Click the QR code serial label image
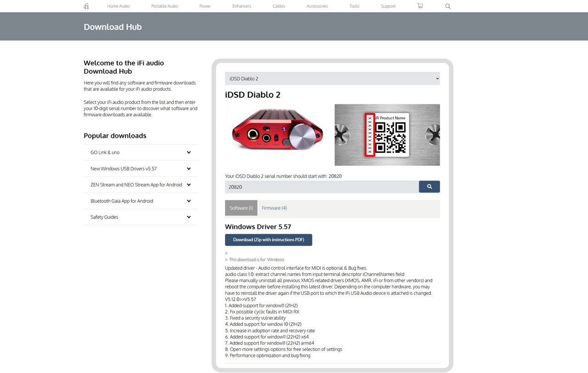Viewport: 588px width, 373px height. [387, 135]
